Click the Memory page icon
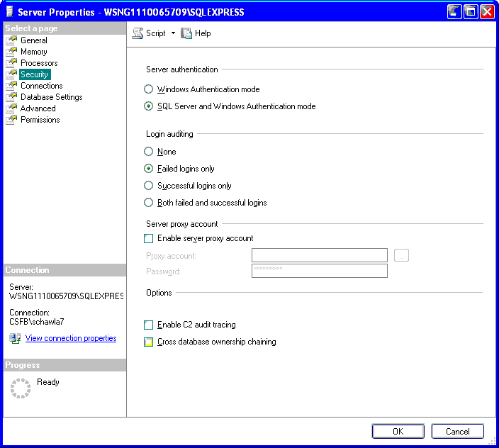The width and height of the screenshot is (499, 448). pyautogui.click(x=11, y=52)
